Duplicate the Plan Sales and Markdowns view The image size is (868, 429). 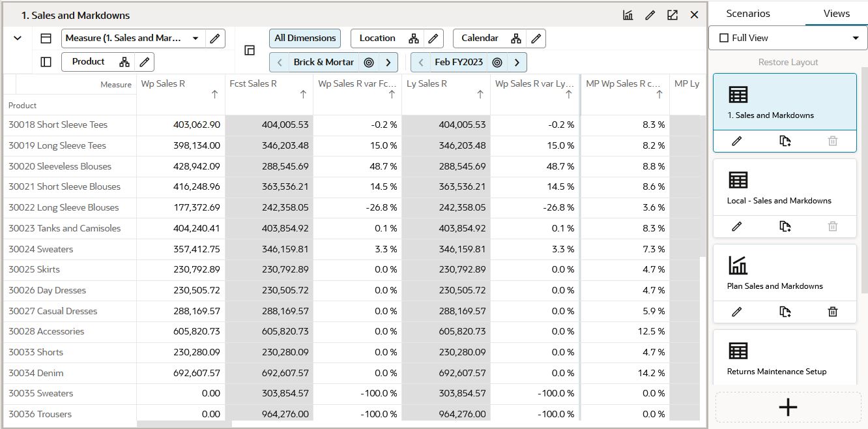point(785,312)
